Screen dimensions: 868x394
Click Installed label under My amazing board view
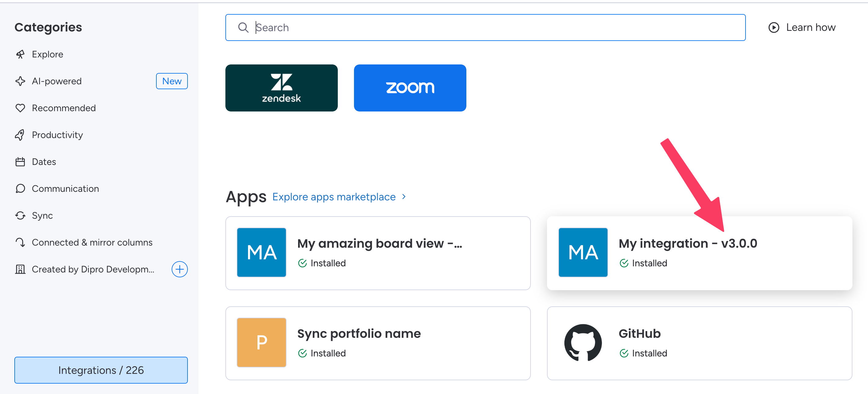coord(328,263)
